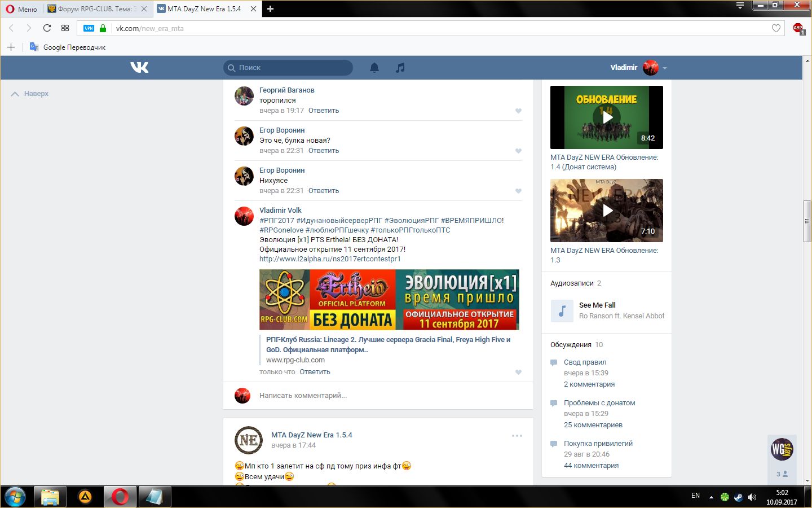Open the volume speaker tray icon
812x508 pixels.
752,497
